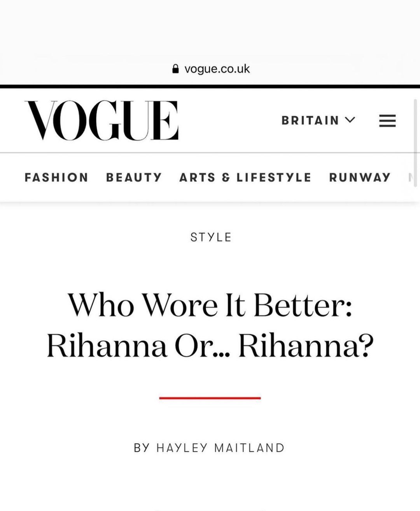Viewport: 420px width, 511px height.
Task: Open the FASHION section
Action: (x=56, y=177)
